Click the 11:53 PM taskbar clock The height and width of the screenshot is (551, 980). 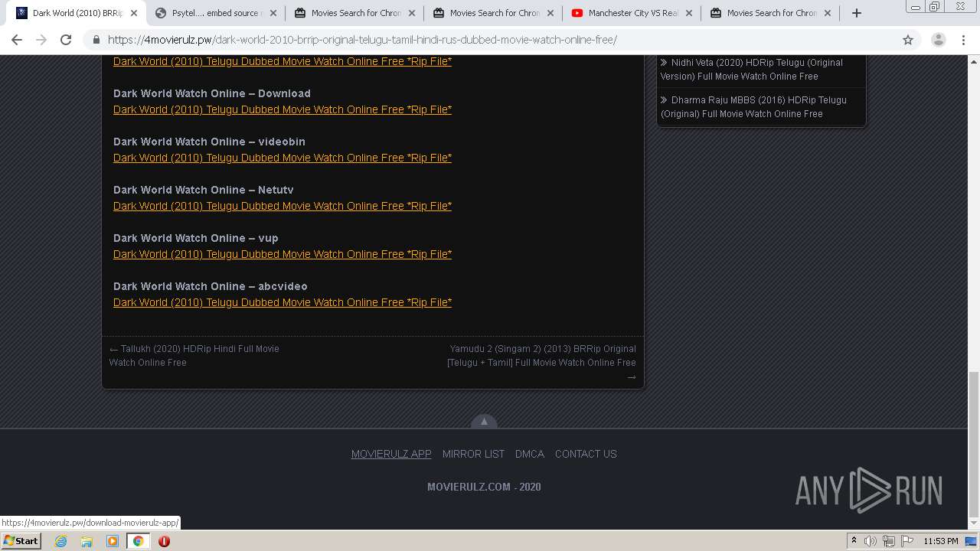tap(941, 541)
